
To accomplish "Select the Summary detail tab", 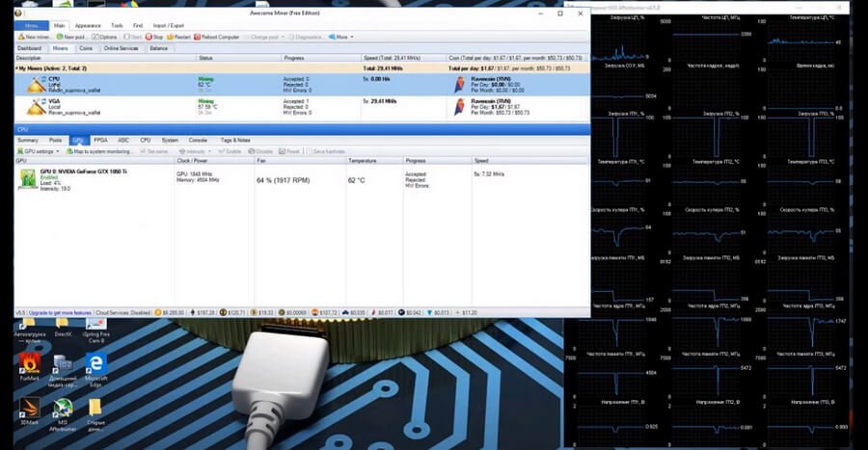I will coord(28,140).
